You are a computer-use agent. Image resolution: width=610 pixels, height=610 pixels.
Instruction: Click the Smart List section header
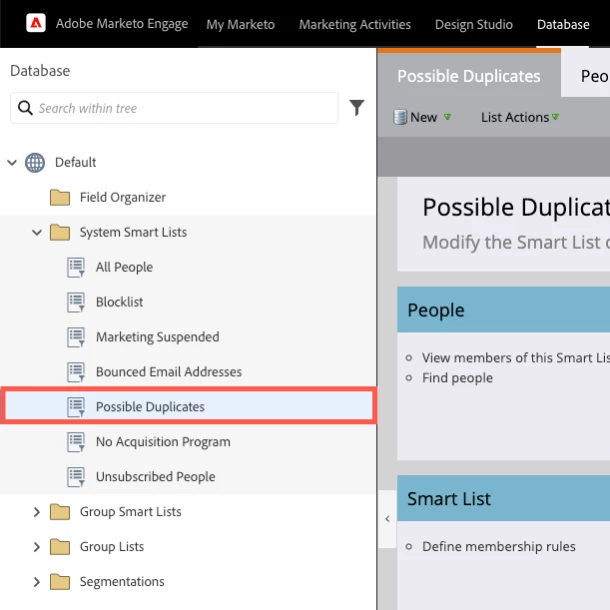503,498
